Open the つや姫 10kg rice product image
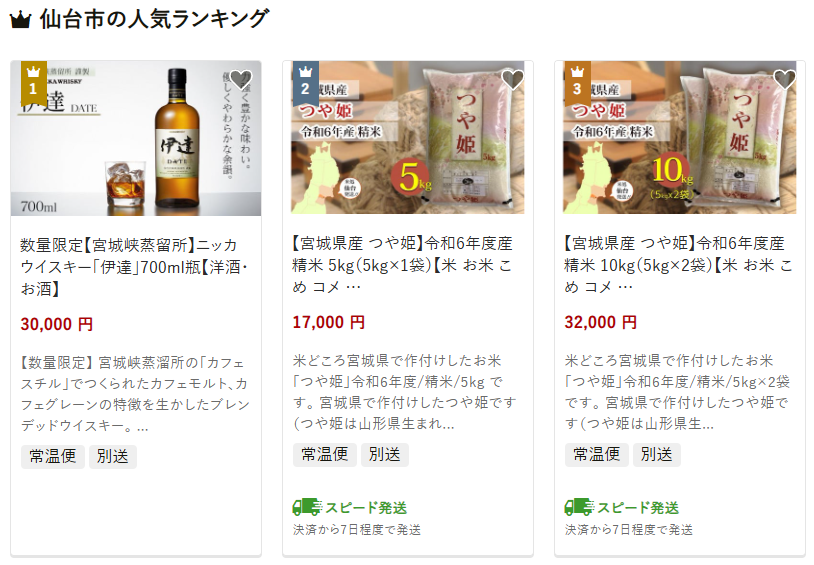Viewport: 814px width, 565px height. (x=680, y=138)
